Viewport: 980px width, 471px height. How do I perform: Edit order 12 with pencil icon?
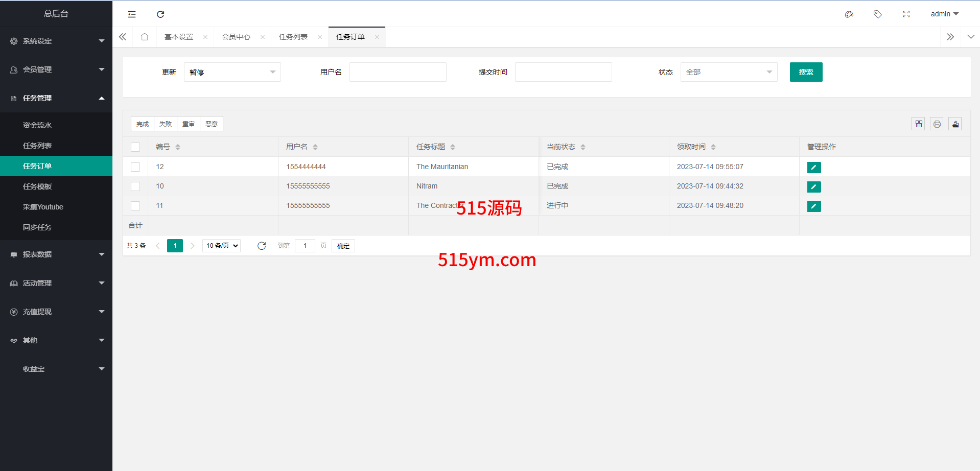[814, 167]
